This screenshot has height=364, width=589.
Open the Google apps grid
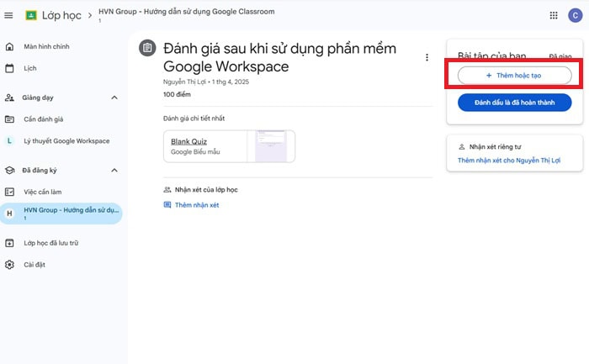(x=553, y=15)
